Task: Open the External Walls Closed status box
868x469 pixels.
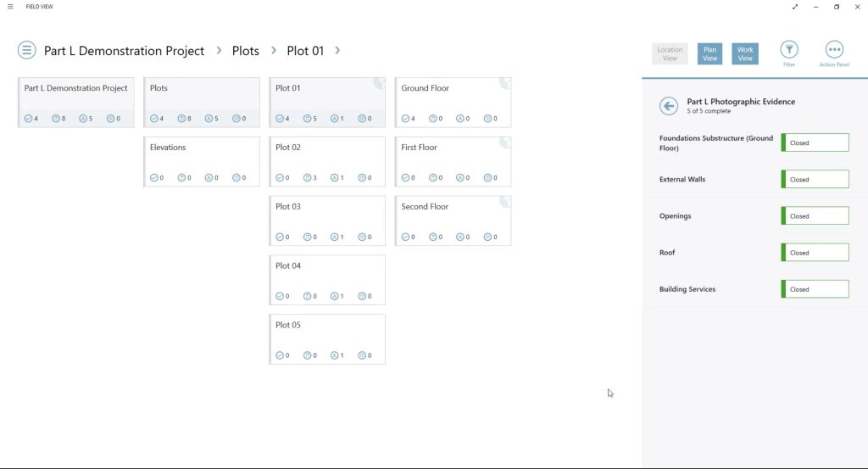Action: 815,180
